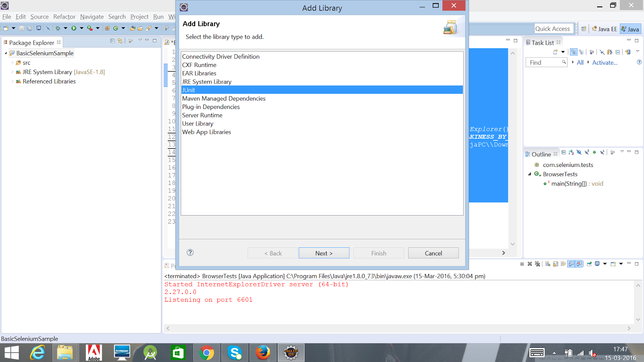Toggle Hide Fields in Outline view

[x=579, y=152]
